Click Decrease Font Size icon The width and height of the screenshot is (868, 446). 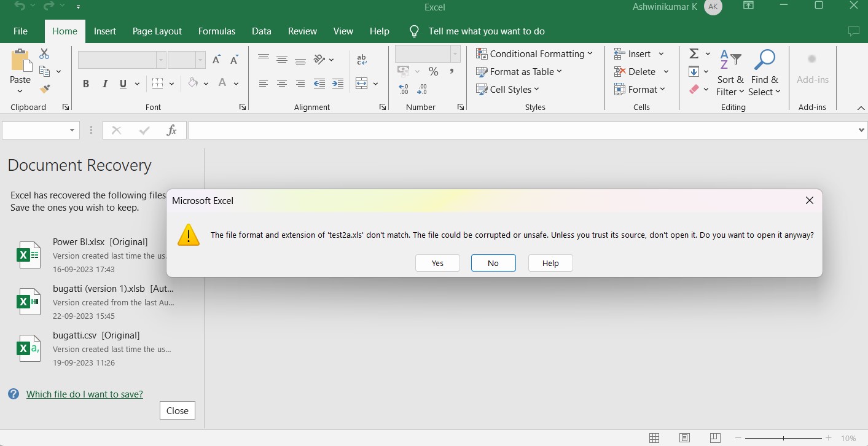234,60
